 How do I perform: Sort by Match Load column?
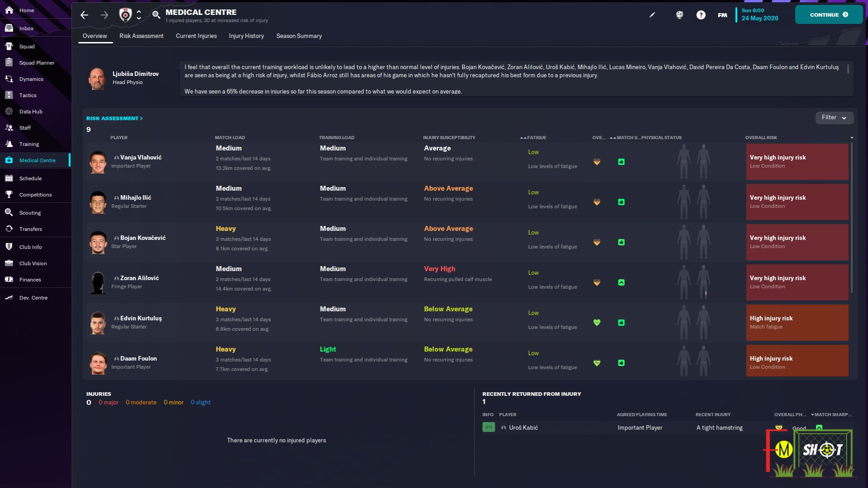[x=230, y=137]
